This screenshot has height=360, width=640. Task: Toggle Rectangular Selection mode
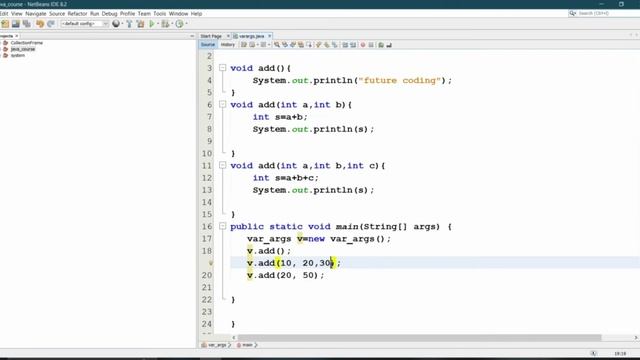(x=309, y=45)
